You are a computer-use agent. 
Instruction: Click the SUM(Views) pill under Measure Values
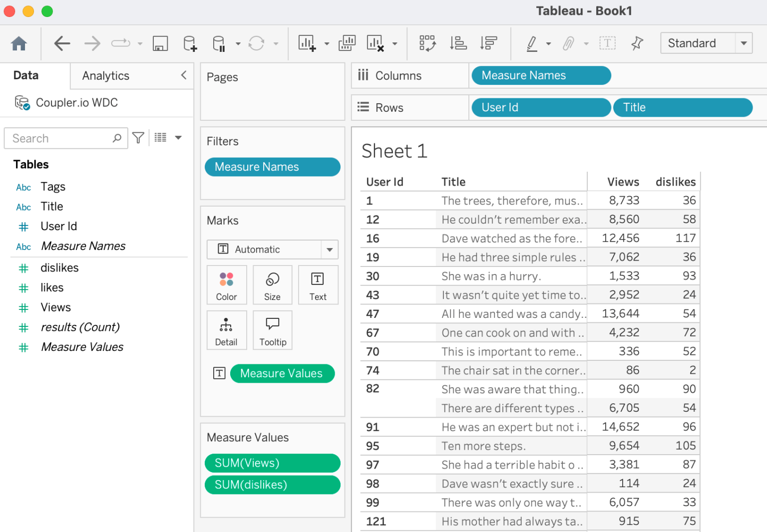coord(272,463)
